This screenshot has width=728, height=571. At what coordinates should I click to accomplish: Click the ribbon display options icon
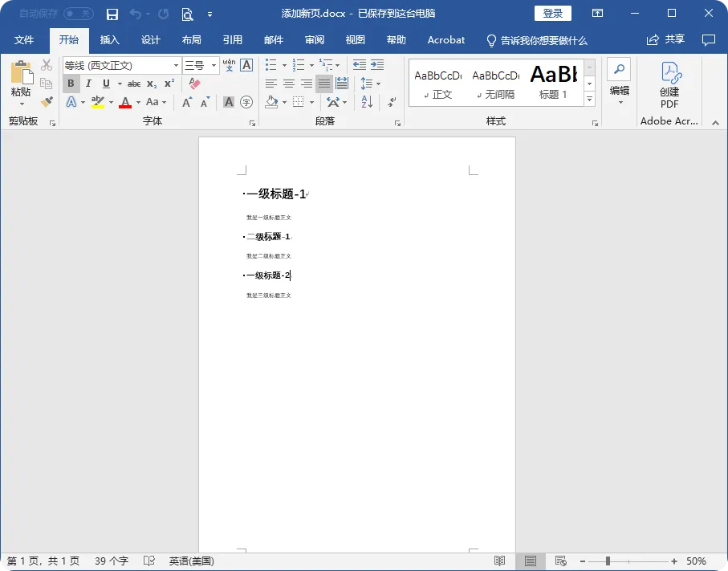pyautogui.click(x=597, y=13)
